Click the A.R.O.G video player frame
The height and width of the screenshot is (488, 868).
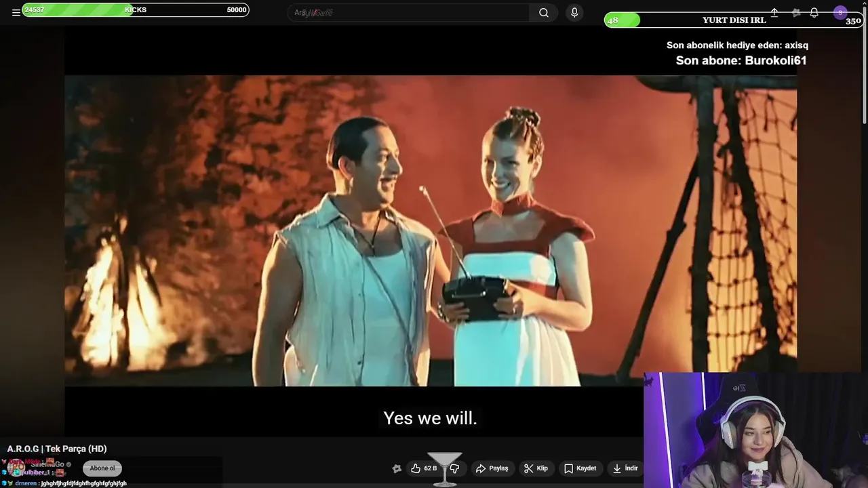pos(431,230)
